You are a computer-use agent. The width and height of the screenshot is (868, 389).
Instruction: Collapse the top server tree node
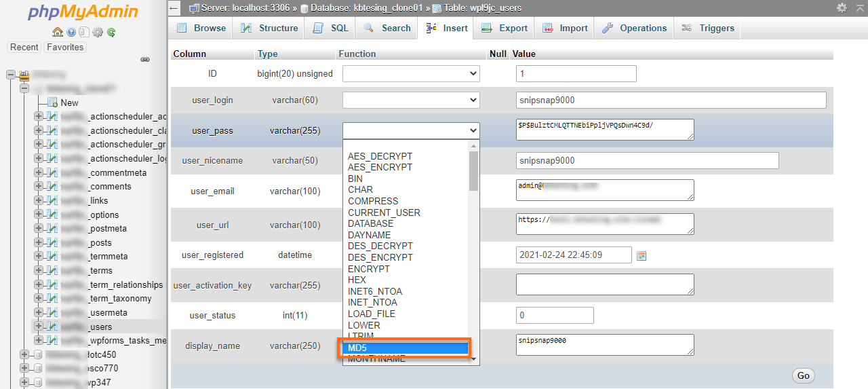pyautogui.click(x=11, y=75)
